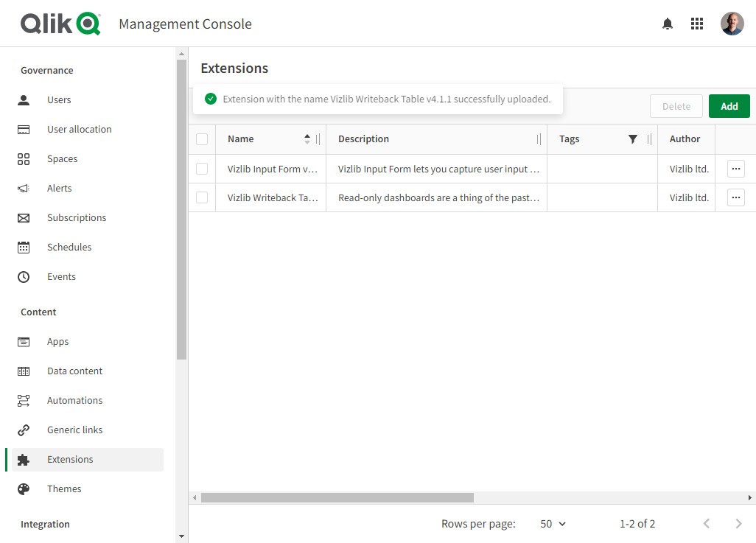Click the green Add button
Screen dimensions: 756x543
pyautogui.click(x=729, y=106)
